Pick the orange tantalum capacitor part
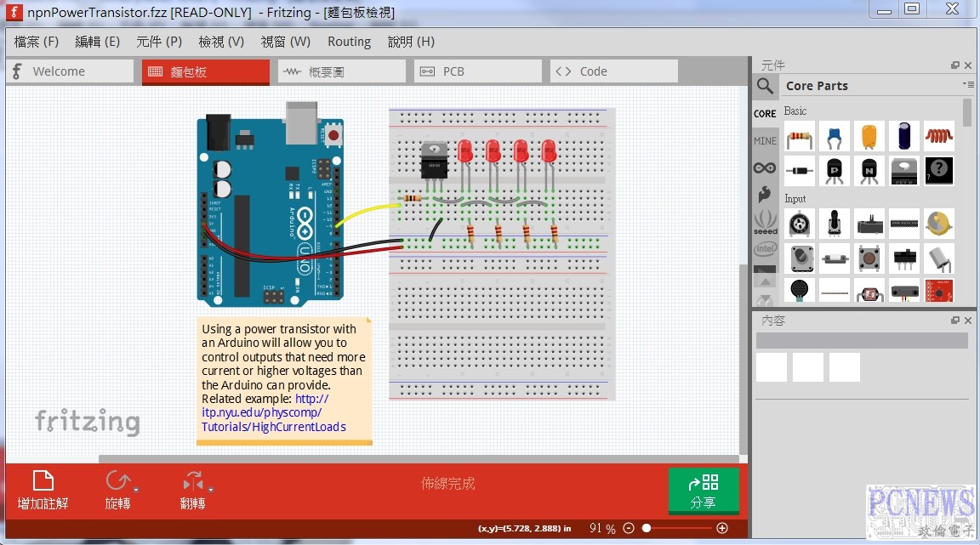The image size is (980, 545). pyautogui.click(x=869, y=137)
